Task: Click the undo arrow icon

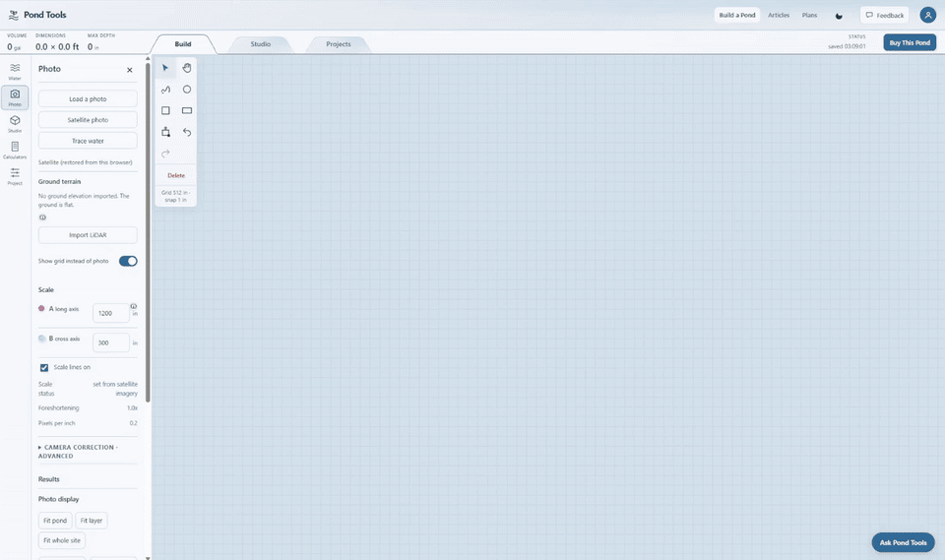Action: point(187,132)
